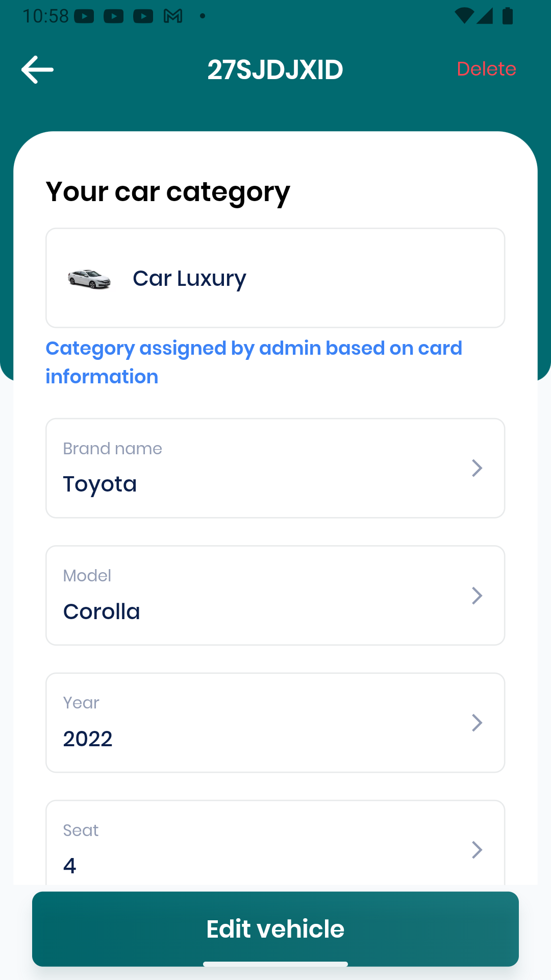Open the Gmail notification icon
This screenshot has width=551, height=980.
point(173,16)
